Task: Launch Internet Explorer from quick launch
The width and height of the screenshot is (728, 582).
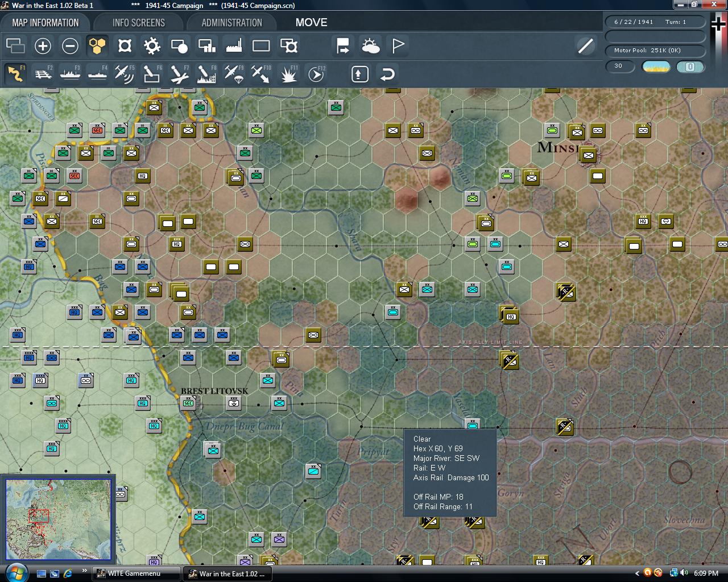Action: tap(68, 573)
